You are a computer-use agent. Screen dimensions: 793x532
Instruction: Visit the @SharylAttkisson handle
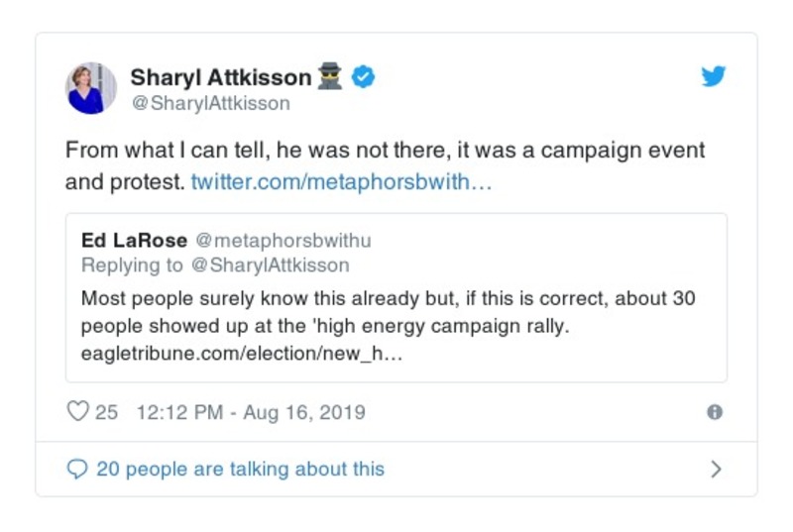(x=210, y=103)
